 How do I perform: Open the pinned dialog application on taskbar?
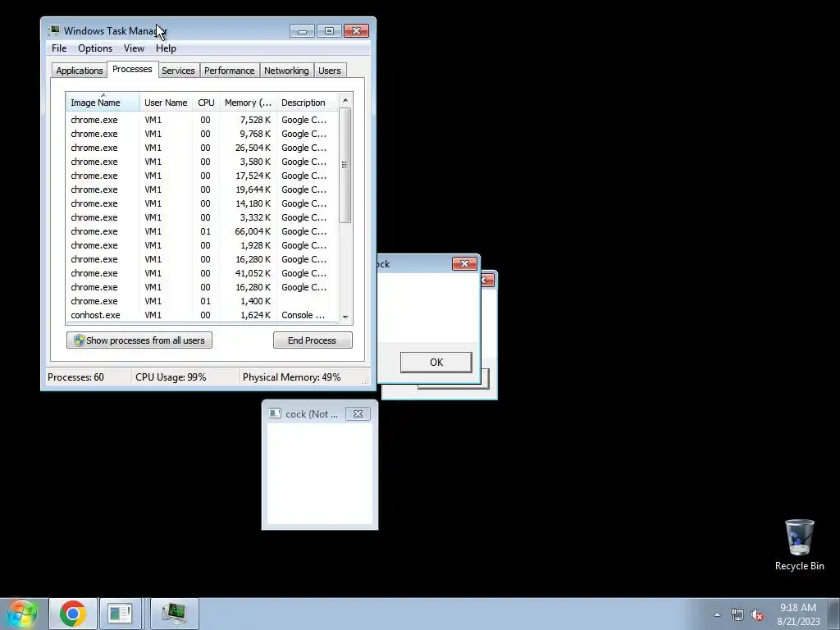120,614
